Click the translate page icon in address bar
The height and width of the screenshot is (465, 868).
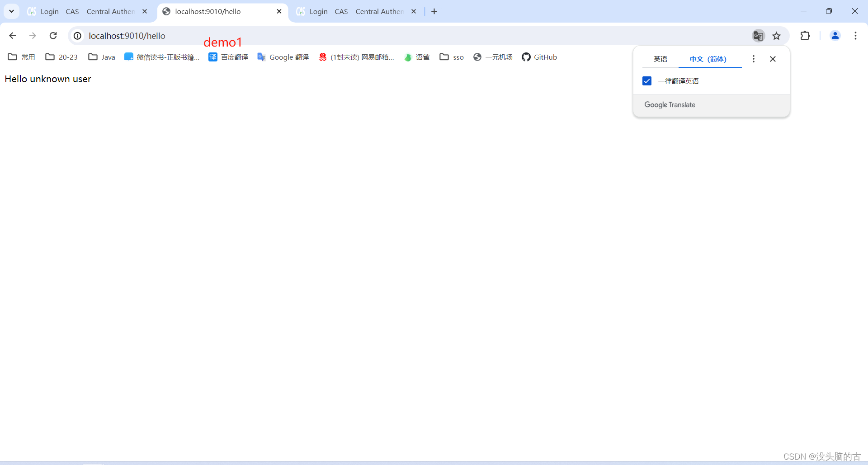point(758,36)
